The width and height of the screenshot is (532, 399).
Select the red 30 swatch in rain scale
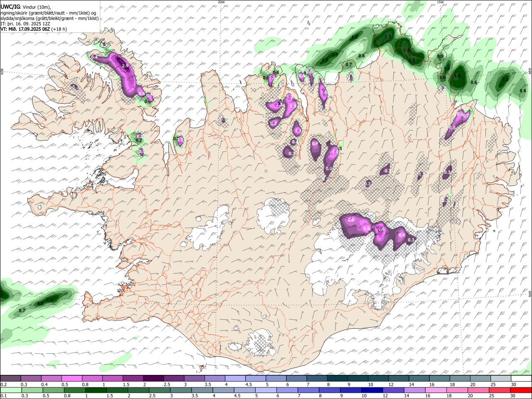(521, 390)
